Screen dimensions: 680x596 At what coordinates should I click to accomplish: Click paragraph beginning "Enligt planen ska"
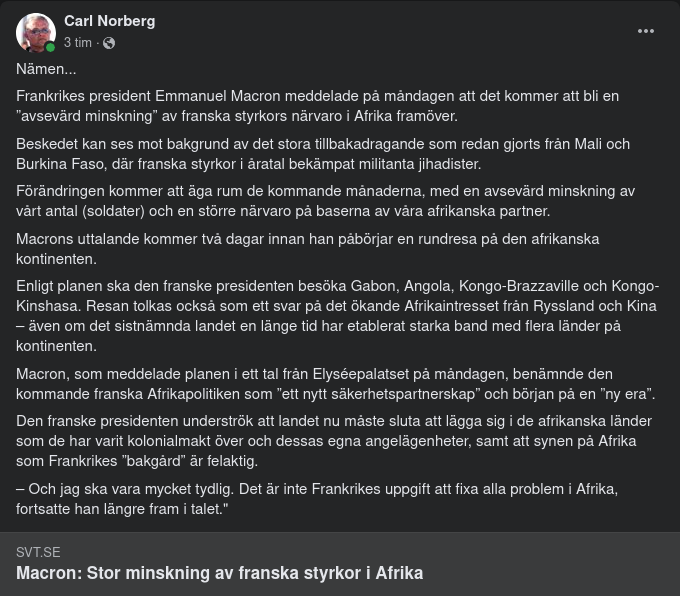tap(337, 306)
